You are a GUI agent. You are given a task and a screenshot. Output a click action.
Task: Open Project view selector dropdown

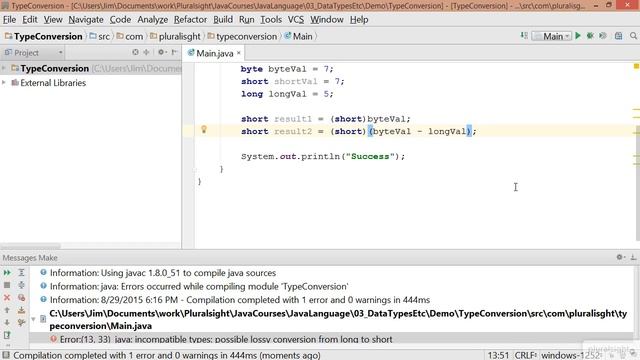tap(33, 53)
